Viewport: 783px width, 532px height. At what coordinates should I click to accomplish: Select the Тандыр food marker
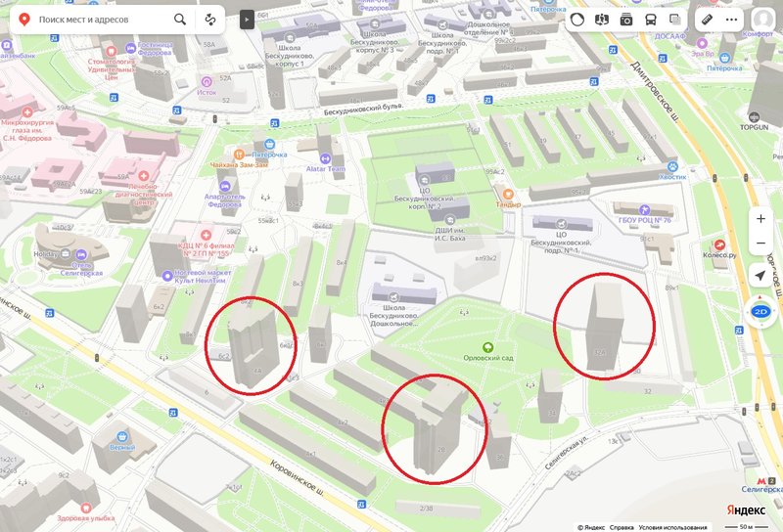point(508,195)
